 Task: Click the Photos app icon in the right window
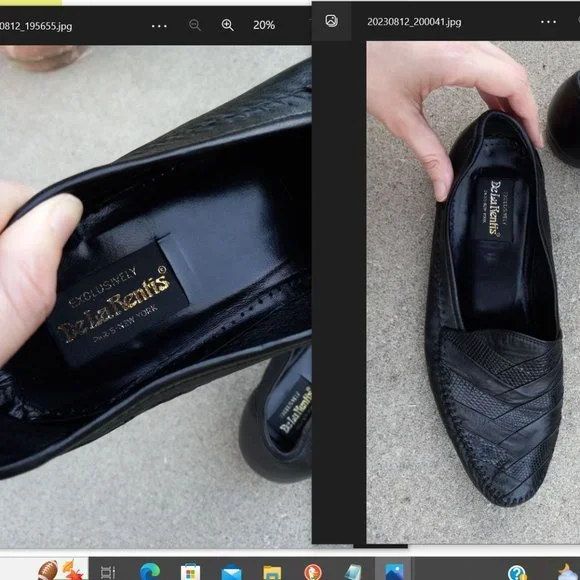331,21
